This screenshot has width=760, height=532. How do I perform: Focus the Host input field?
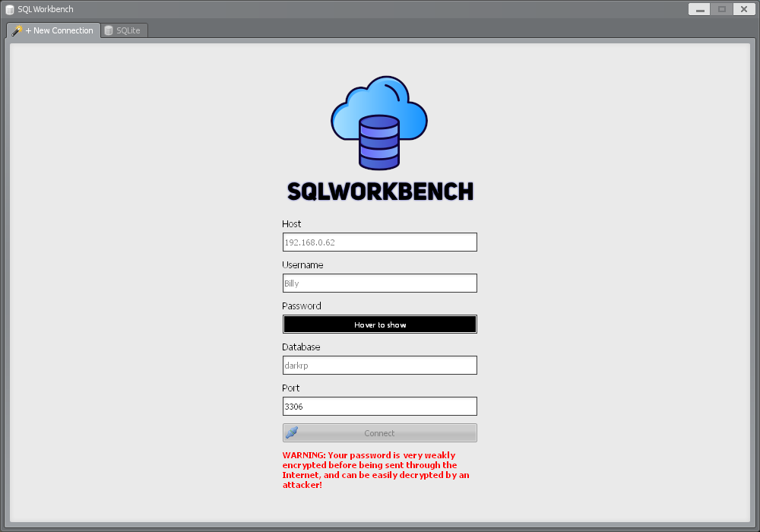coord(379,242)
